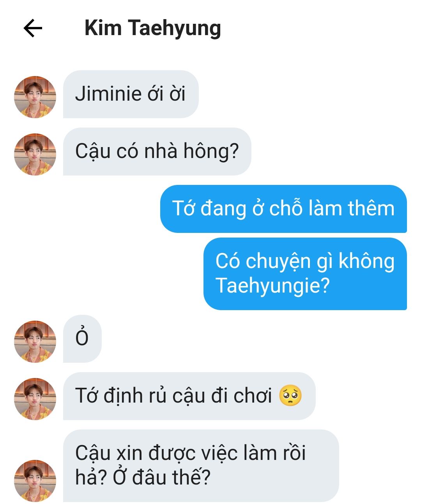The width and height of the screenshot is (421, 504).
Task: Select the 'Cậu có nhà hông?' message bubble
Action: pos(157,151)
